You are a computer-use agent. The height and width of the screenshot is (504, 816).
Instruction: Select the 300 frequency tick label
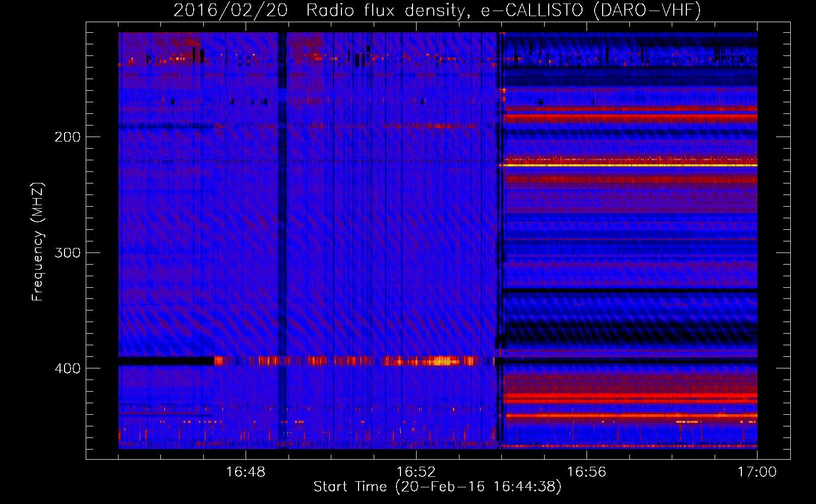(68, 253)
